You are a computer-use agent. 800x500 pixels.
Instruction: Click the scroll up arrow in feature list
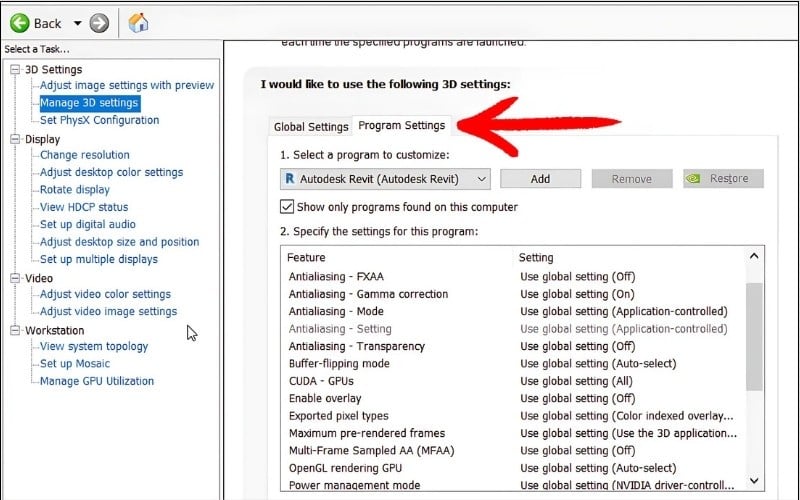point(754,256)
